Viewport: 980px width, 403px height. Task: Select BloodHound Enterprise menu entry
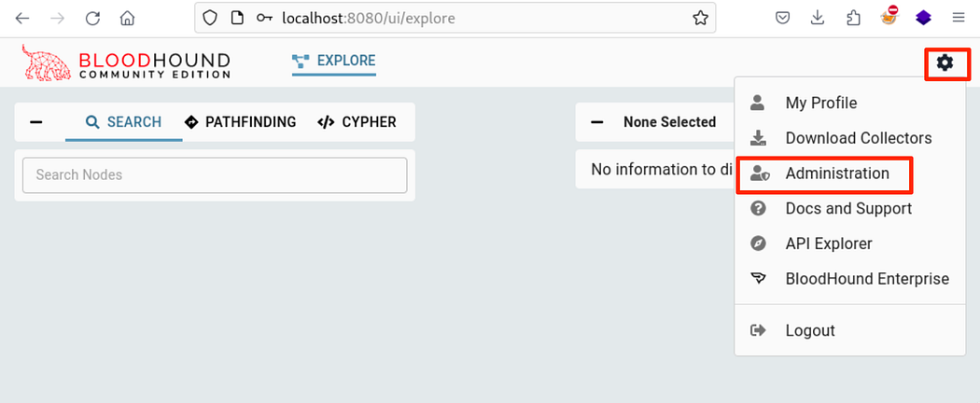coord(850,279)
